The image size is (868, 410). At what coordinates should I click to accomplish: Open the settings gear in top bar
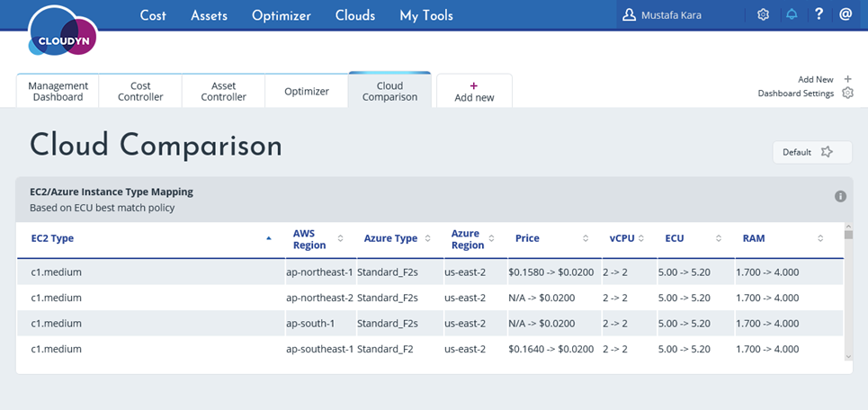click(764, 15)
